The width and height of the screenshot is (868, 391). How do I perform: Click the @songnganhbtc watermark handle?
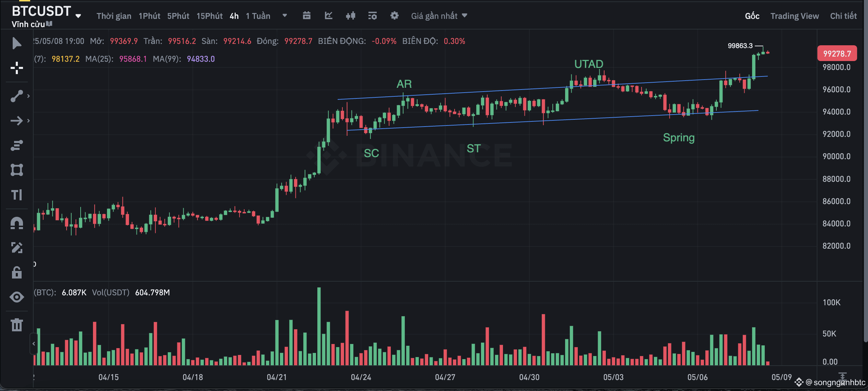point(836,382)
